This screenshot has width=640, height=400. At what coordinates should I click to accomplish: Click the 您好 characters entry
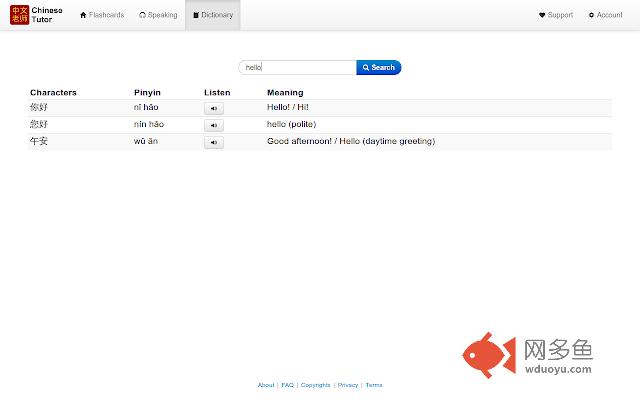point(39,124)
